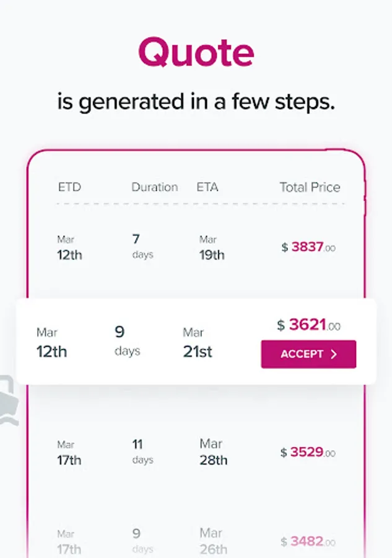Click the 11 days duration entry

142,451
